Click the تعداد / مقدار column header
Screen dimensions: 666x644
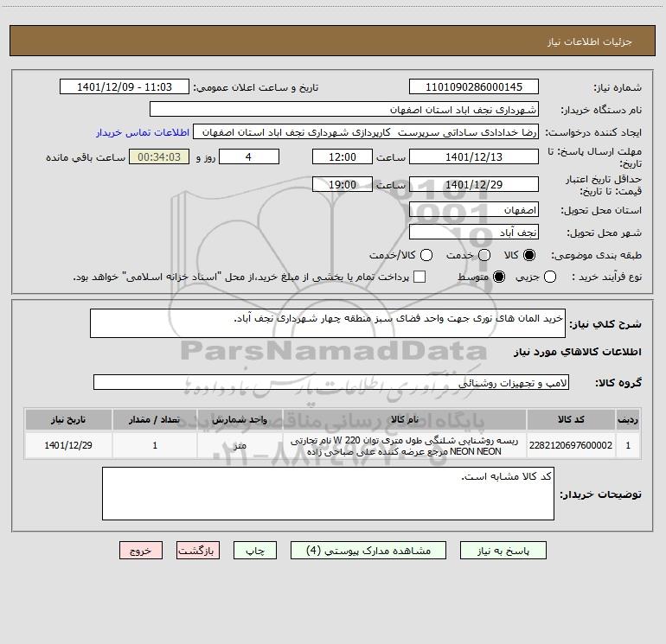[x=155, y=419]
